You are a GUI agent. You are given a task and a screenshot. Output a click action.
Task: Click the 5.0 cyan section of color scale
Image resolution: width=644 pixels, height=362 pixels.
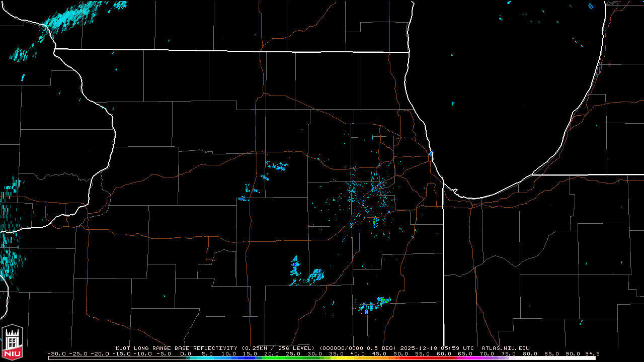pyautogui.click(x=207, y=358)
